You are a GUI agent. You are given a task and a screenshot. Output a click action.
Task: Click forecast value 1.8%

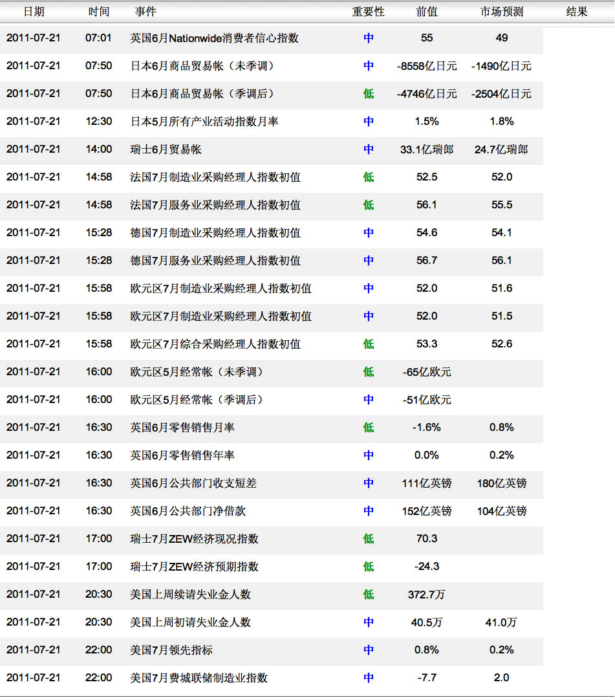(x=502, y=122)
